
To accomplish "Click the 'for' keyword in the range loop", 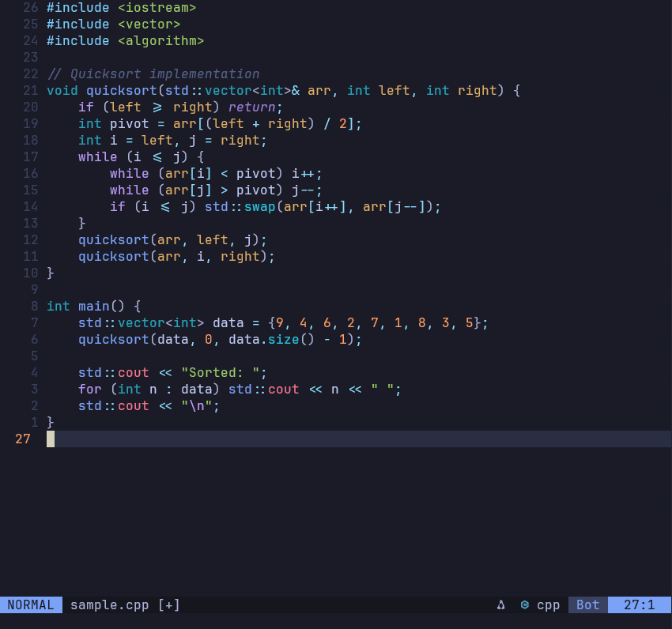I will (x=90, y=390).
